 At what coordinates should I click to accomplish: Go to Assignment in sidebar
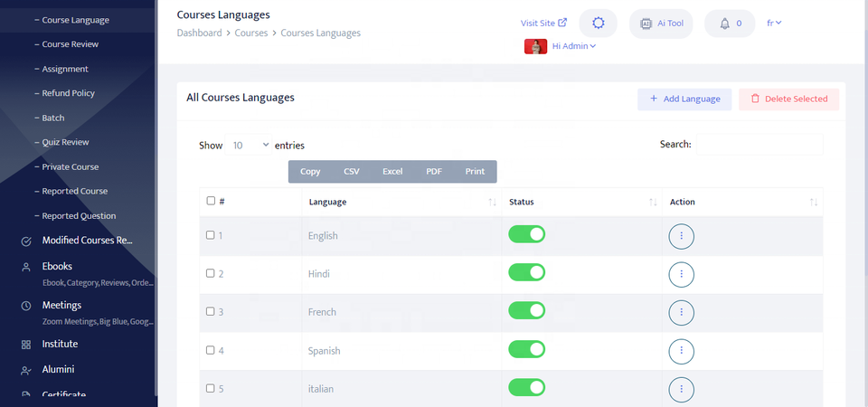tap(65, 70)
